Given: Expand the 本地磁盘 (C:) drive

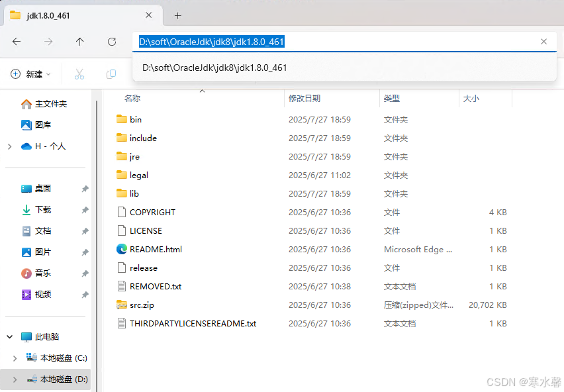Looking at the screenshot, I should pyautogui.click(x=15, y=358).
